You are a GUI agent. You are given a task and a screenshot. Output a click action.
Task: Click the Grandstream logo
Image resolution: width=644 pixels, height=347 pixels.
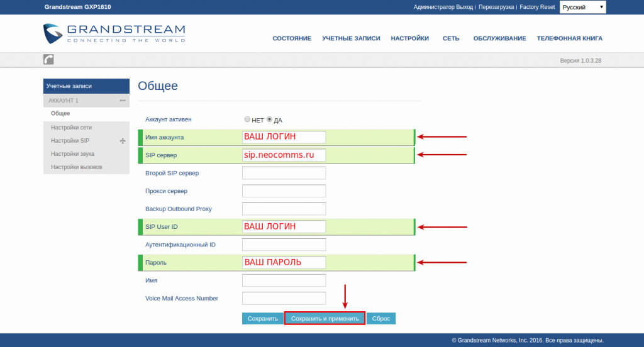coord(114,33)
